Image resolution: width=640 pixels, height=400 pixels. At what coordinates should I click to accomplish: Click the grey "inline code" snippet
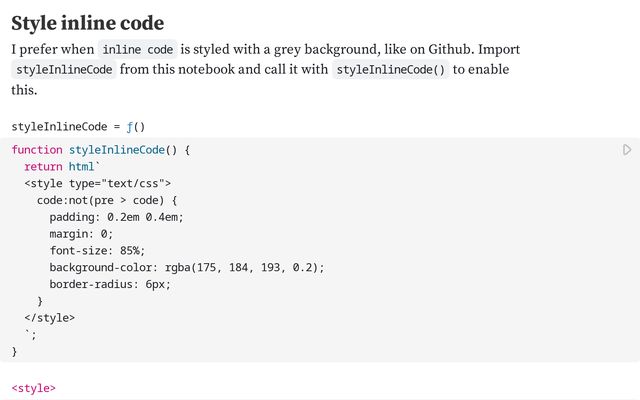(x=137, y=49)
